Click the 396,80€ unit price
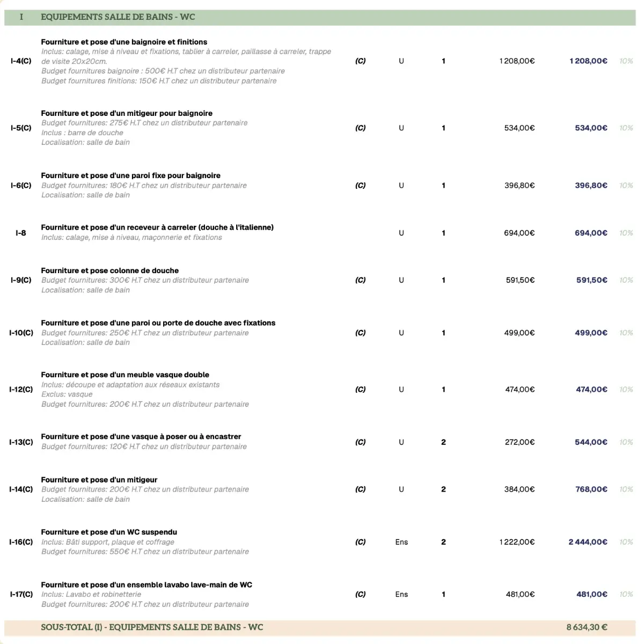 [x=519, y=186]
